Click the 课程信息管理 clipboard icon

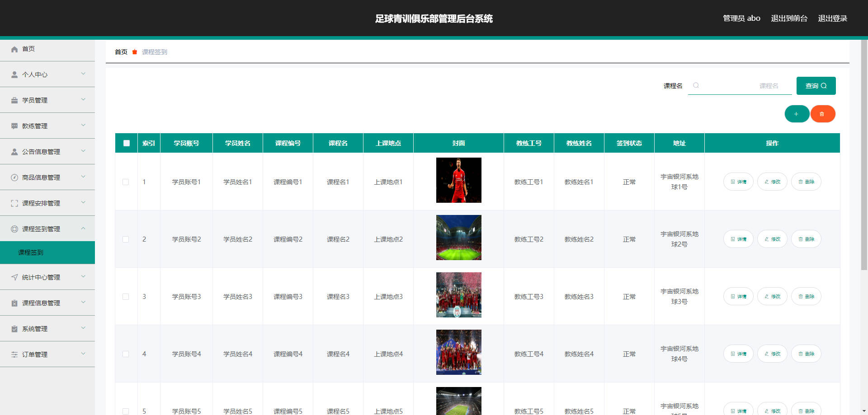point(14,303)
